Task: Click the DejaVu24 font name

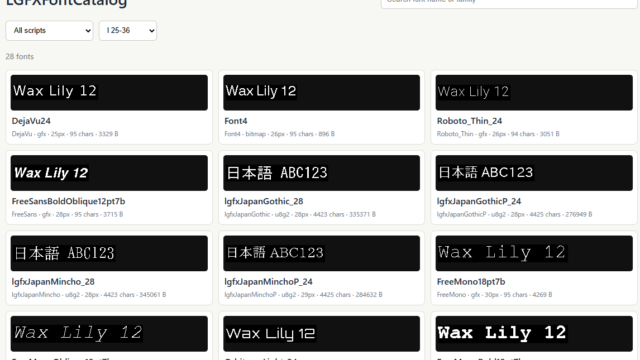Action: [x=31, y=121]
